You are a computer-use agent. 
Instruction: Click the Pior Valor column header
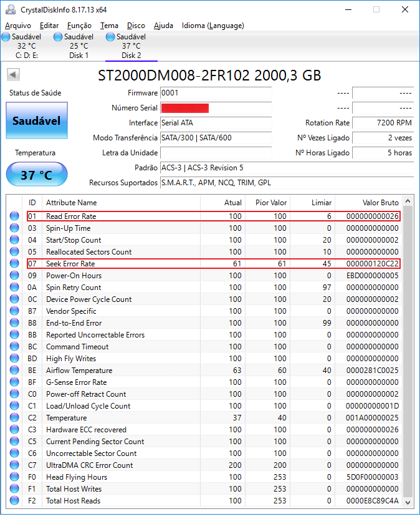click(267, 203)
